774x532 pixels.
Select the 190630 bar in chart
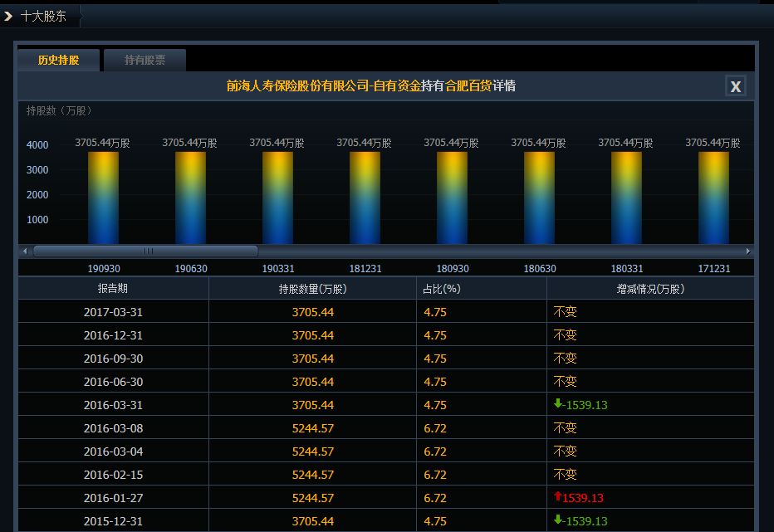pos(190,198)
